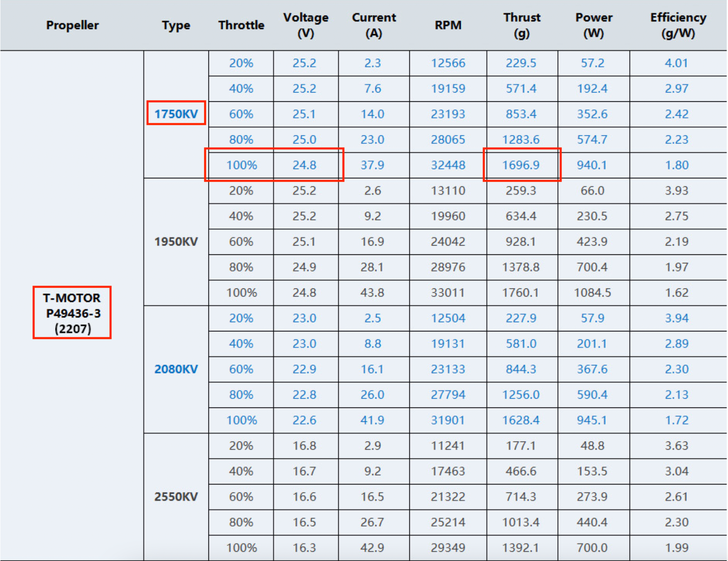Click power value 1084.5
Viewport: 728px width, 561px height.
[593, 292]
